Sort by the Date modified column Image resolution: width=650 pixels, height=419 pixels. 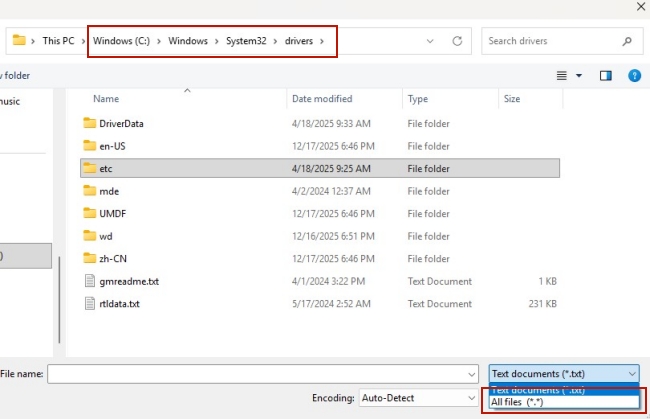(x=322, y=99)
